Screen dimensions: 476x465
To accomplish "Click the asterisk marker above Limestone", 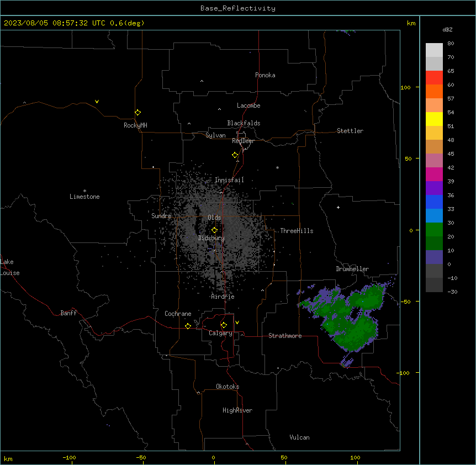I will [84, 191].
